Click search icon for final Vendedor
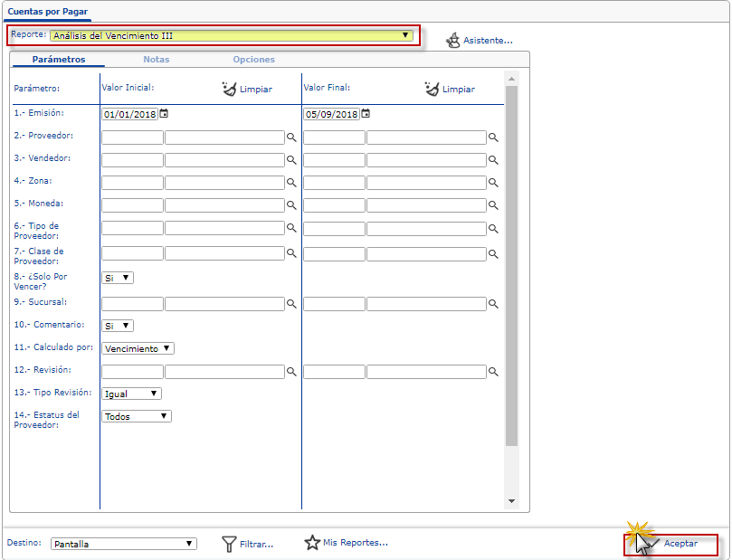Screen dimensions: 732x560 pos(493,160)
